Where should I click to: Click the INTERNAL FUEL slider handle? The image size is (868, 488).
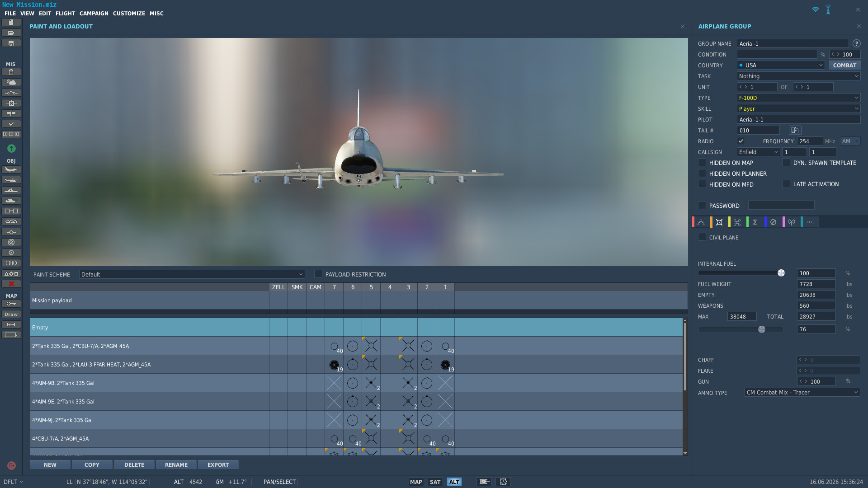pyautogui.click(x=781, y=273)
